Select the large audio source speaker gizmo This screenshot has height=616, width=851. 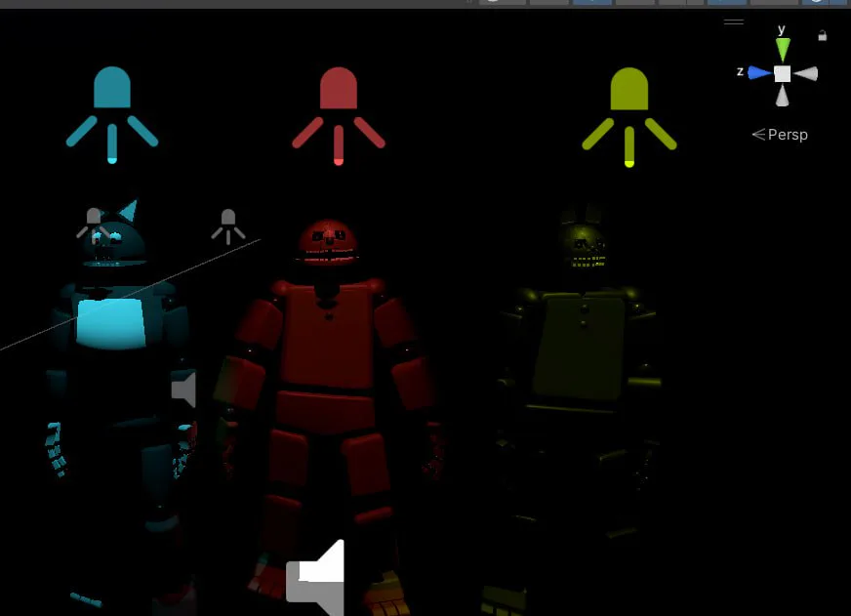[x=315, y=578]
